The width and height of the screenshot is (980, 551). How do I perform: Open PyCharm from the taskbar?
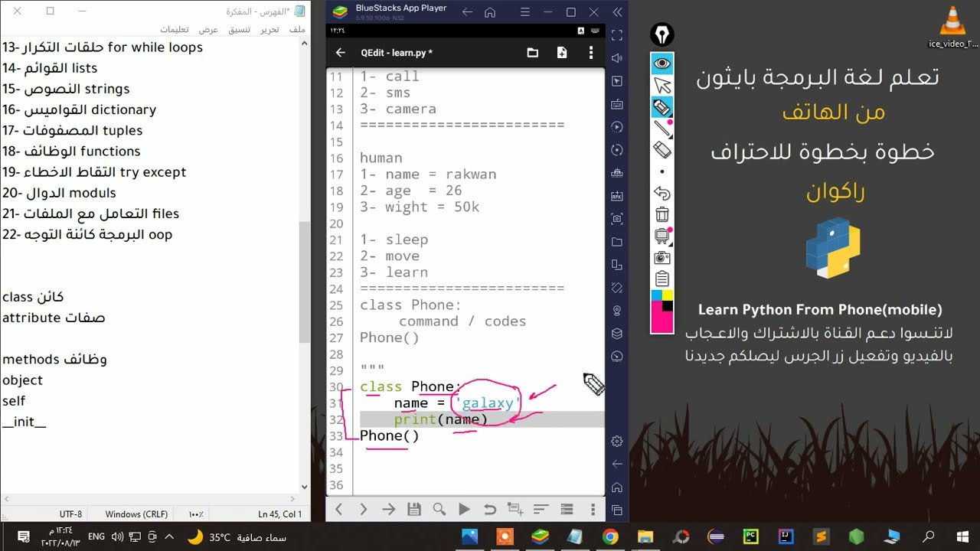(x=750, y=536)
